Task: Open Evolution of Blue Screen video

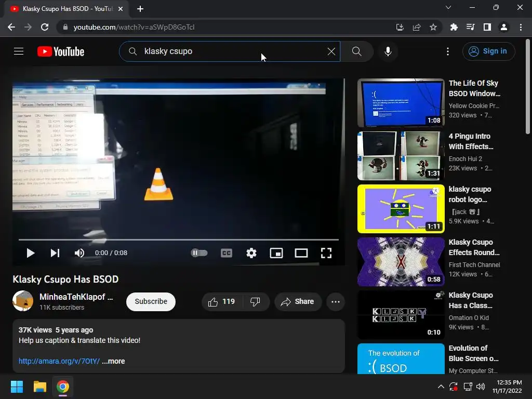Action: point(401,358)
